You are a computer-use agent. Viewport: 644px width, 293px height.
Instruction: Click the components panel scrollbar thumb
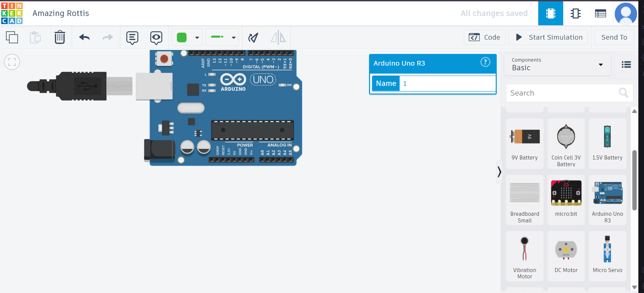pos(634,180)
